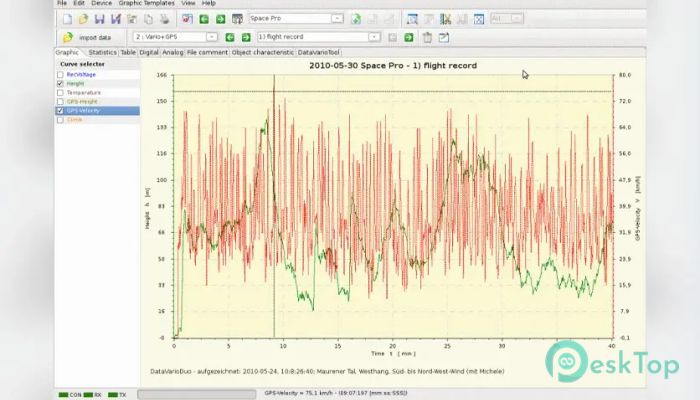Add a new object with the green plus icon
Screen dimensions: 700x400
[356, 19]
